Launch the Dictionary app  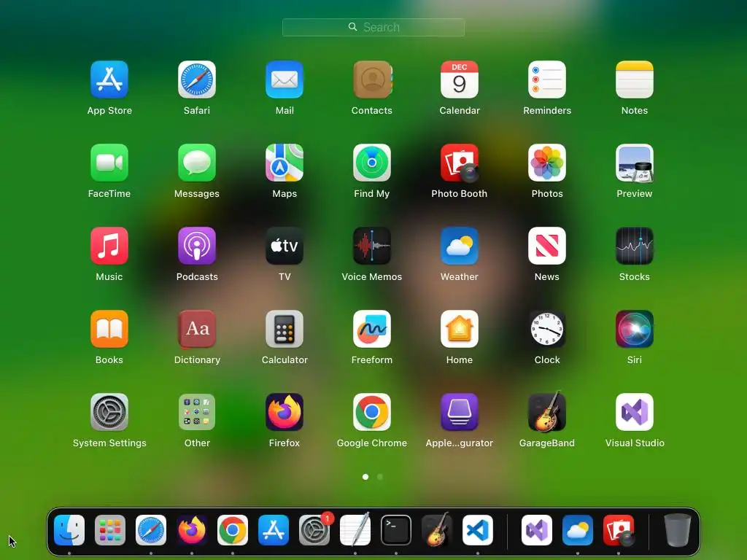click(x=197, y=329)
